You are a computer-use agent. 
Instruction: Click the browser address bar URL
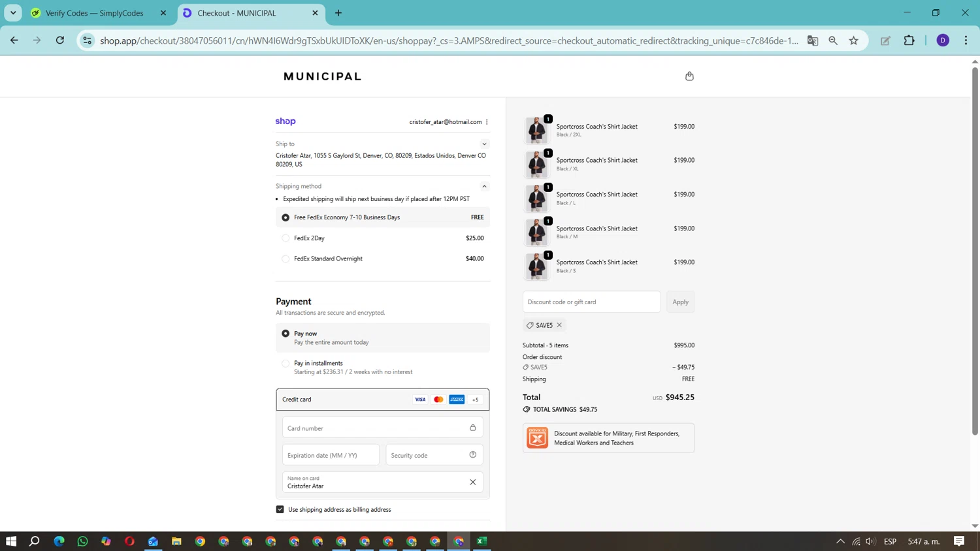pyautogui.click(x=449, y=40)
